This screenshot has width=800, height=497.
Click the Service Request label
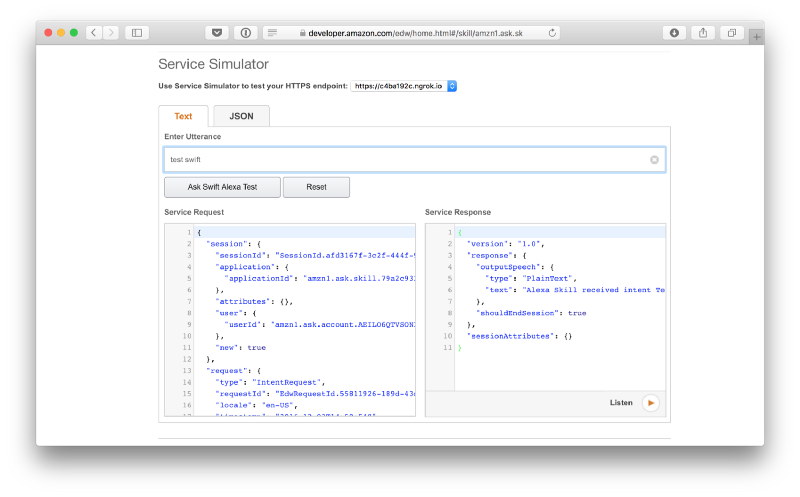(x=194, y=212)
